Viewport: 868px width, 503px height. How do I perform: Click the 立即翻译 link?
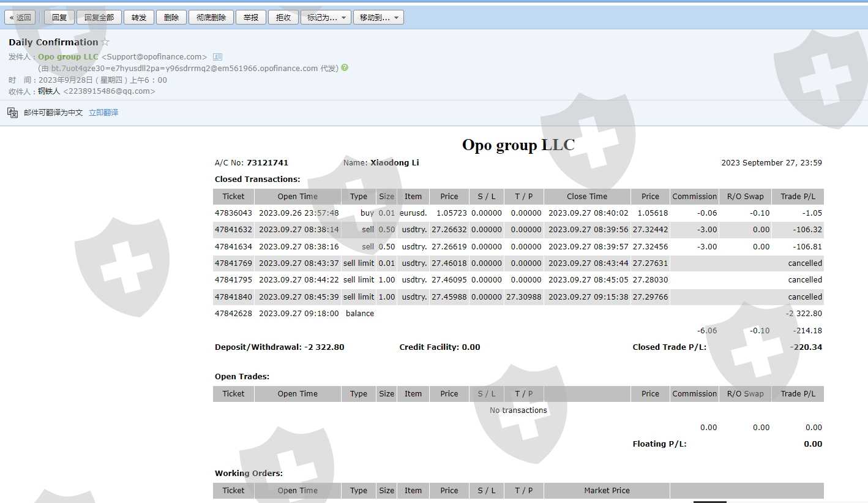click(103, 113)
